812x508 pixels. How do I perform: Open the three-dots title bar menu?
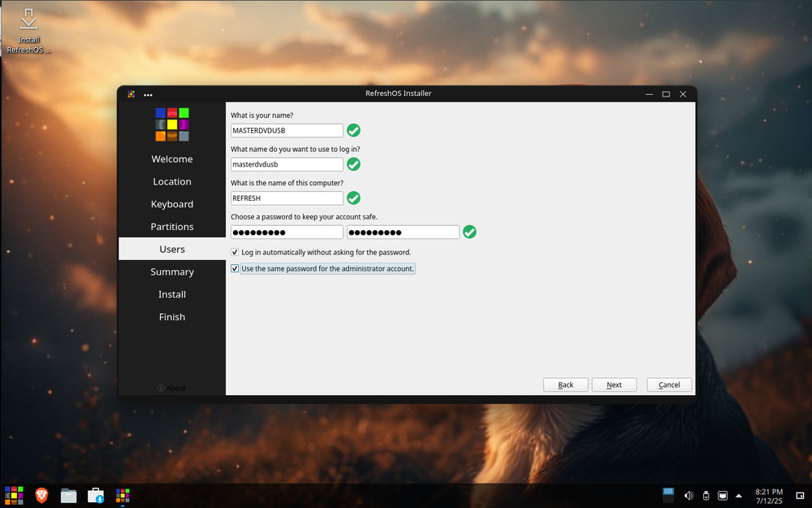coord(148,94)
